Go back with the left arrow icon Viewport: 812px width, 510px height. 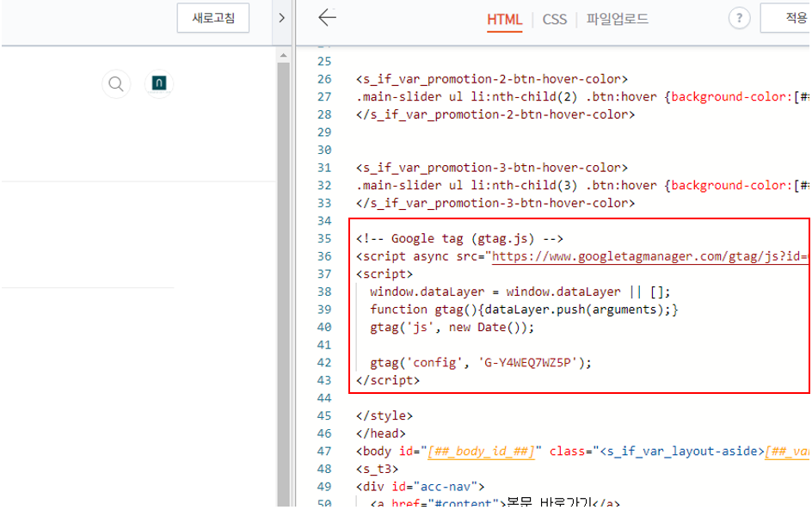click(x=327, y=17)
